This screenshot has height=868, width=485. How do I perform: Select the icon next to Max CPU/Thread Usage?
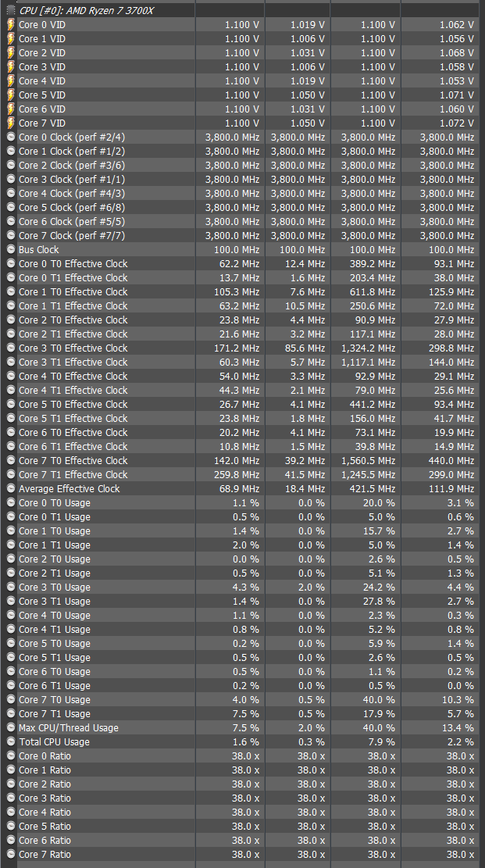(10, 728)
